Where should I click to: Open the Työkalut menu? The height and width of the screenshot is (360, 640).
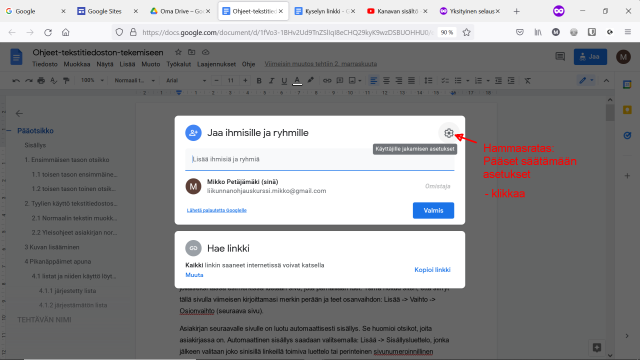pyautogui.click(x=178, y=64)
